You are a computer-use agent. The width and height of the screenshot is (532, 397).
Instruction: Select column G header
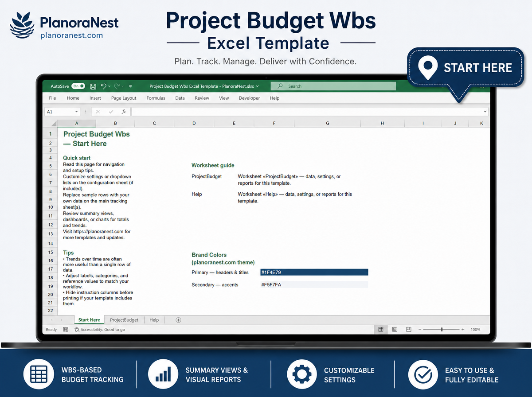pos(328,124)
